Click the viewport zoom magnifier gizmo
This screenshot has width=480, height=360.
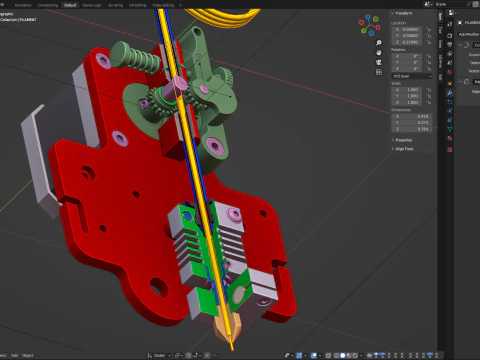(379, 43)
